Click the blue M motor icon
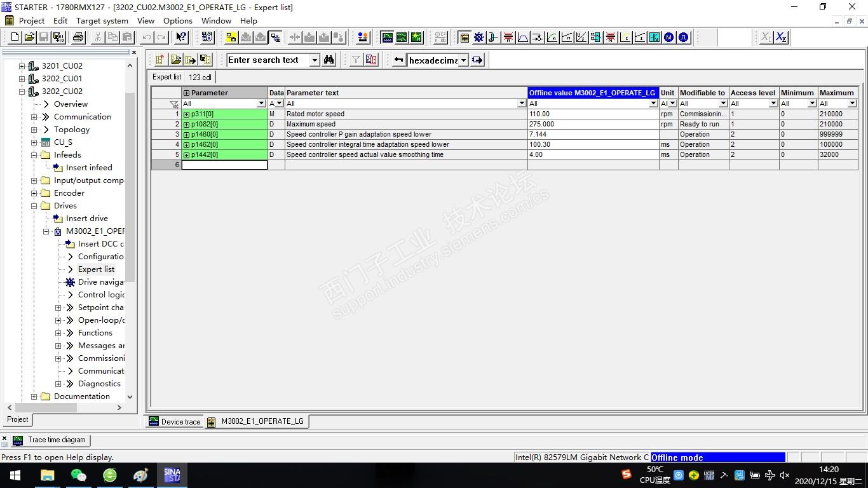This screenshot has width=868, height=488. tap(669, 37)
